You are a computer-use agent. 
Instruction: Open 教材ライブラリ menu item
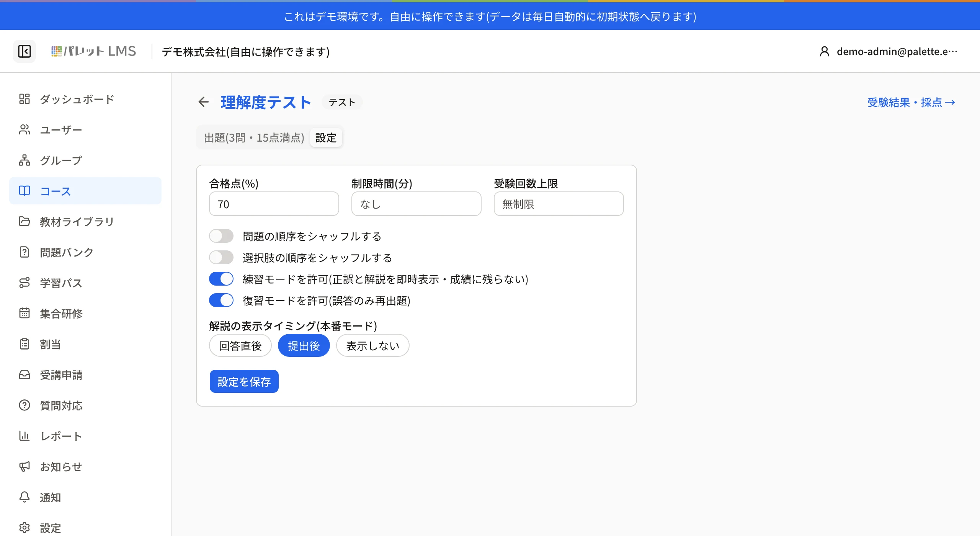[85, 221]
